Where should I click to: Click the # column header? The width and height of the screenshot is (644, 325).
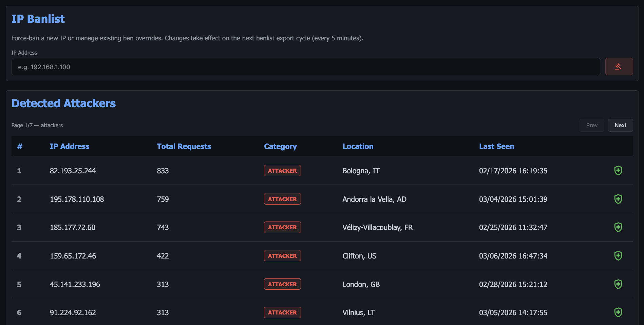tap(20, 146)
